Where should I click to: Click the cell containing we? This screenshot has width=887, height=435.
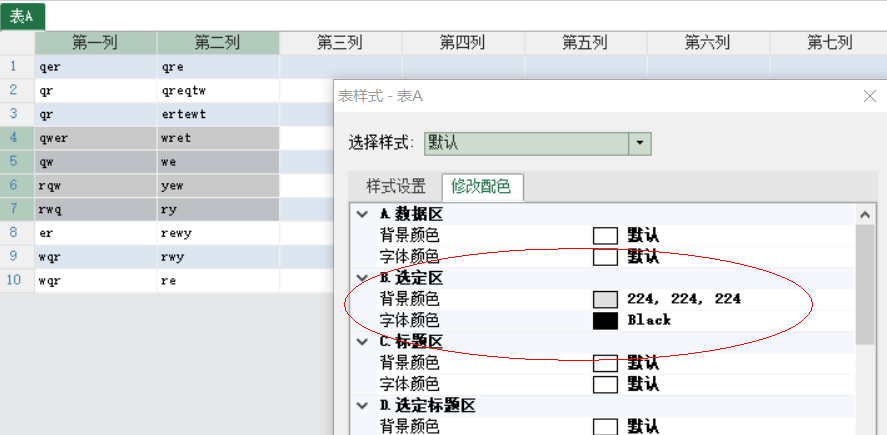pos(218,162)
